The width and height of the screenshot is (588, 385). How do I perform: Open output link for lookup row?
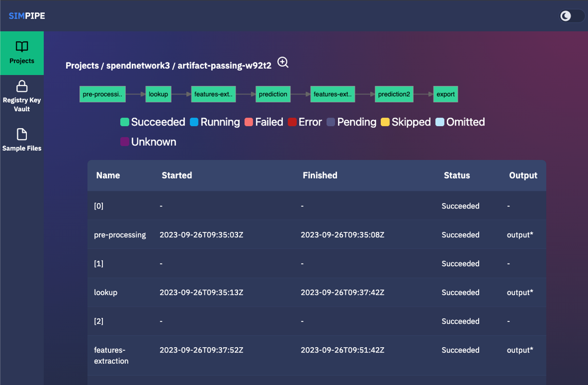click(x=519, y=292)
